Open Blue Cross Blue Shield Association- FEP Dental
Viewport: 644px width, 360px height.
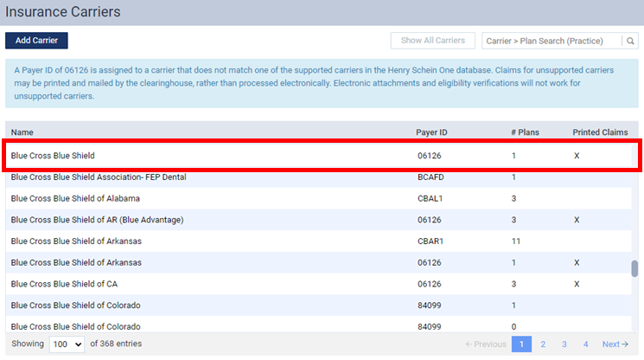[99, 177]
